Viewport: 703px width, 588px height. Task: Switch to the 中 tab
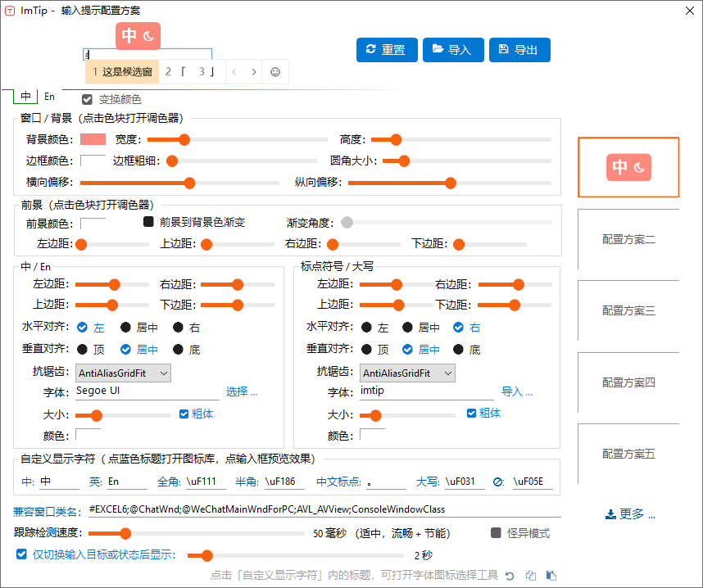[x=25, y=96]
